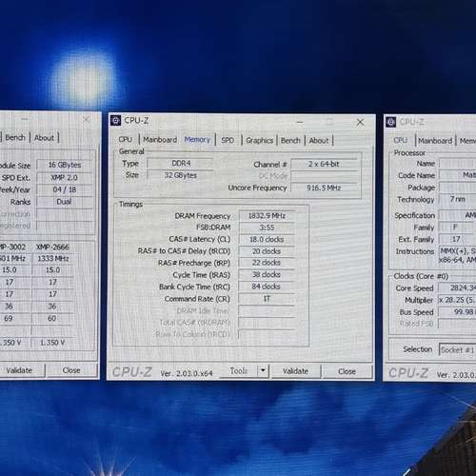Expand the Tools dropdown arrow
The width and height of the screenshot is (476, 476).
point(263,370)
